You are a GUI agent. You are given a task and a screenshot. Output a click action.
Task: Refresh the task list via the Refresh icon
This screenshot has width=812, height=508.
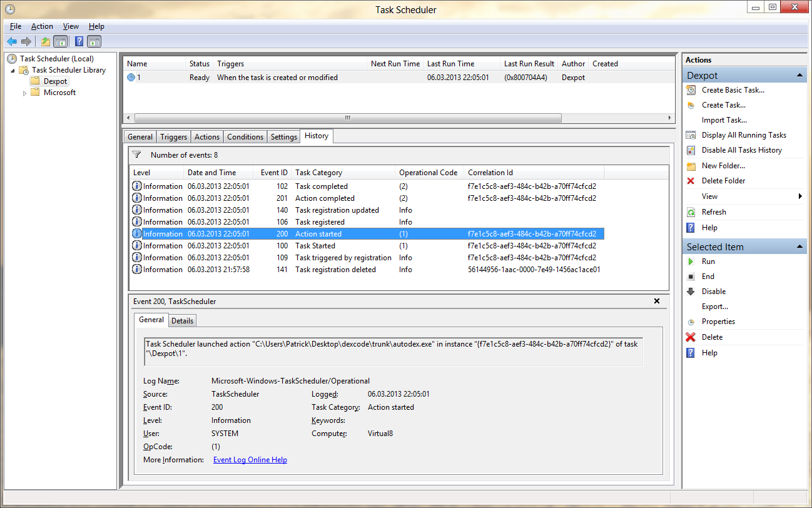[x=691, y=211]
